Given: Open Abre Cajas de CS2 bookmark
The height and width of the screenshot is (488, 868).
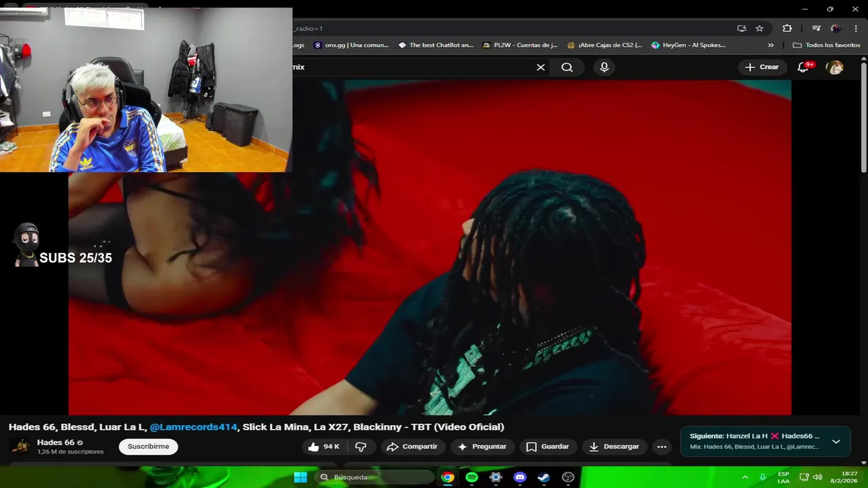Looking at the screenshot, I should click(605, 45).
